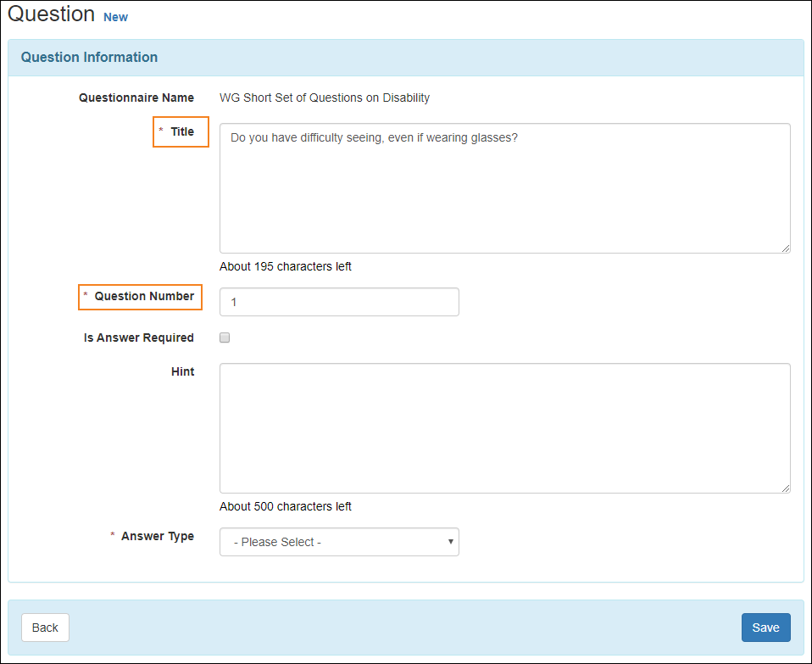Click the Save button
The height and width of the screenshot is (664, 812).
coord(765,628)
